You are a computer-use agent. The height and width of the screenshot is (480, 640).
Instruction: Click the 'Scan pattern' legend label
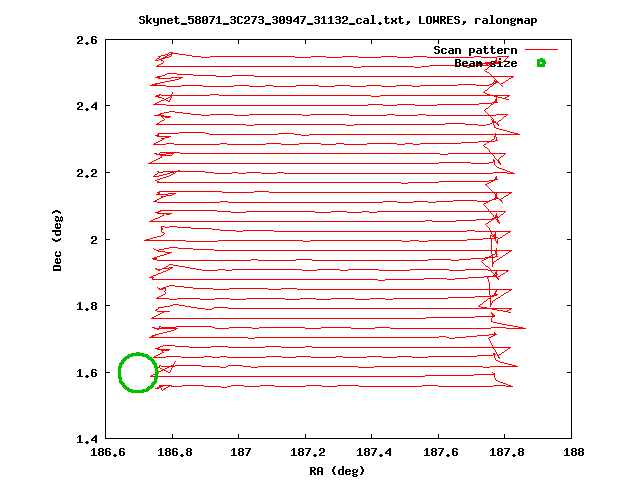click(x=475, y=50)
